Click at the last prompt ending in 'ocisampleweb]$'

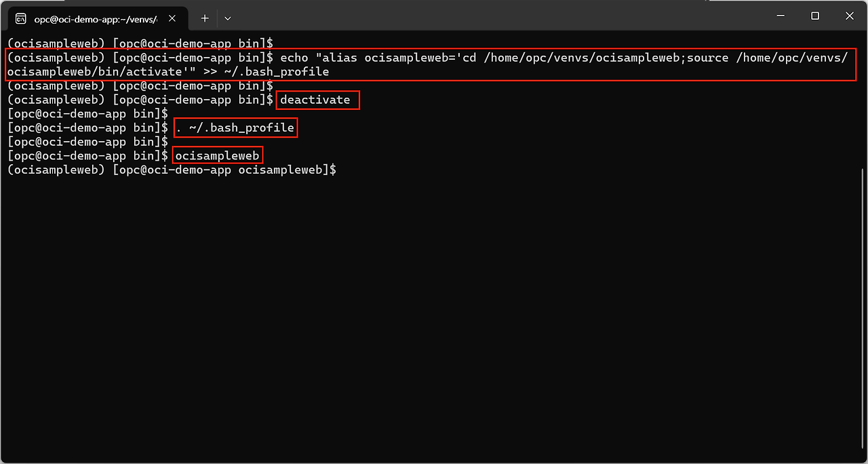coord(170,170)
